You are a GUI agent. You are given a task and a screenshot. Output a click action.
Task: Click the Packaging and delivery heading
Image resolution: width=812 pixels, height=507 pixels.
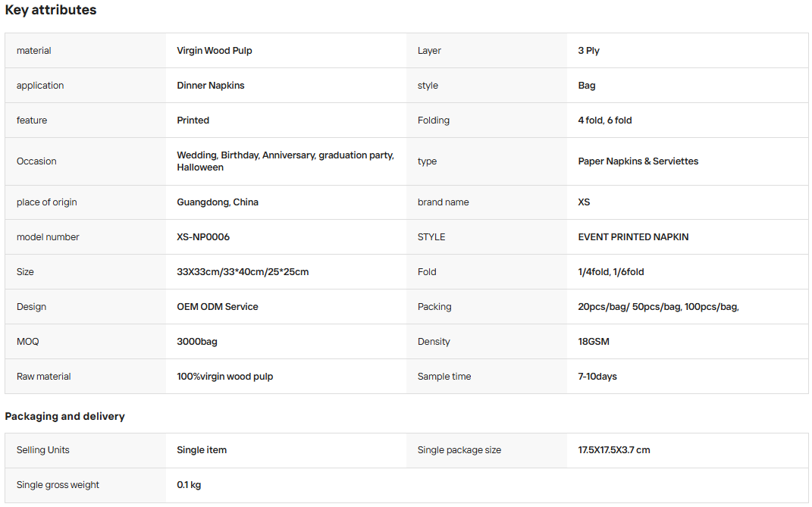(64, 416)
